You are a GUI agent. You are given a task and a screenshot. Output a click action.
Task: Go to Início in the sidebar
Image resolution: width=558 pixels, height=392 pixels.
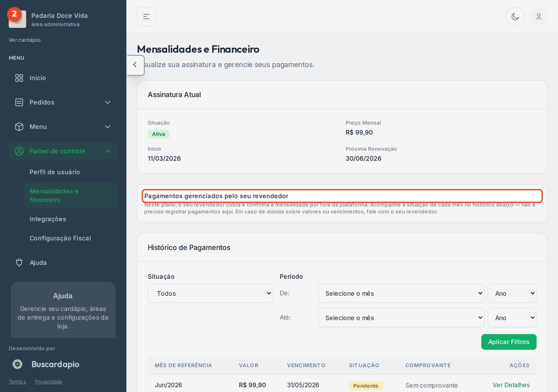click(63, 78)
